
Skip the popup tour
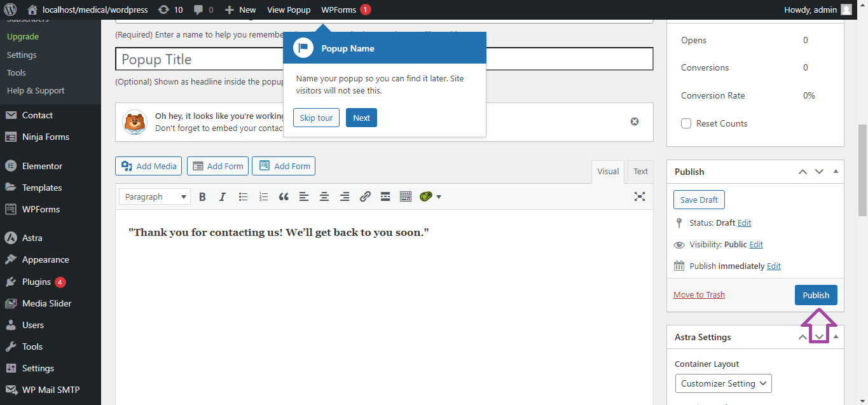[x=316, y=118]
